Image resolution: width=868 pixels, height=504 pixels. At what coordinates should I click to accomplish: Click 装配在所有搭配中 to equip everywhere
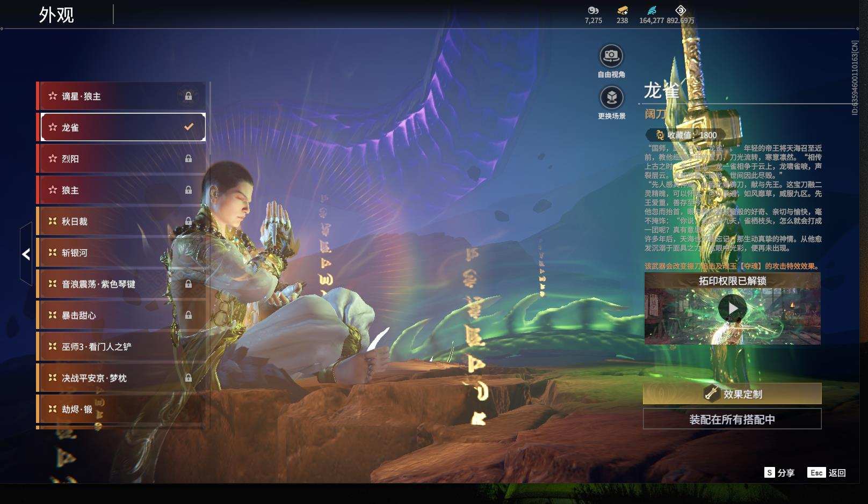[x=732, y=419]
